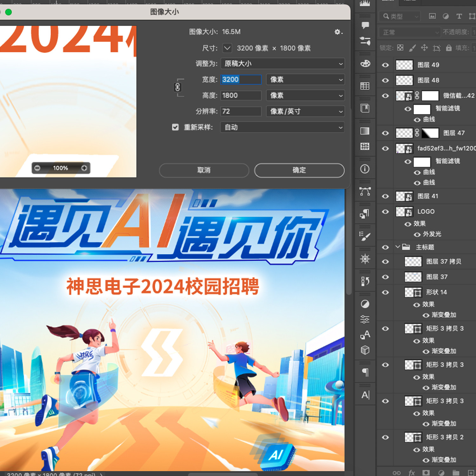Open the History panel icon
This screenshot has width=476, height=476.
pos(365,281)
